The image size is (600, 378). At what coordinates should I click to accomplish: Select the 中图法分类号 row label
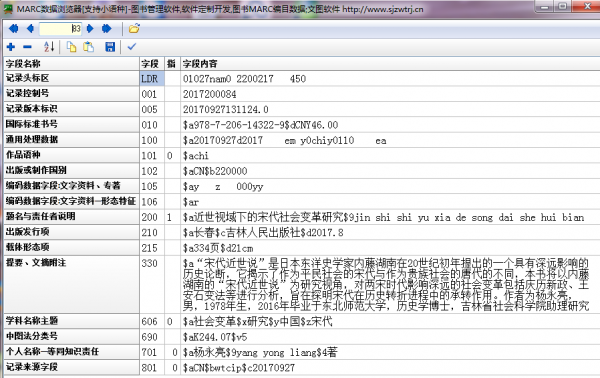coord(72,336)
